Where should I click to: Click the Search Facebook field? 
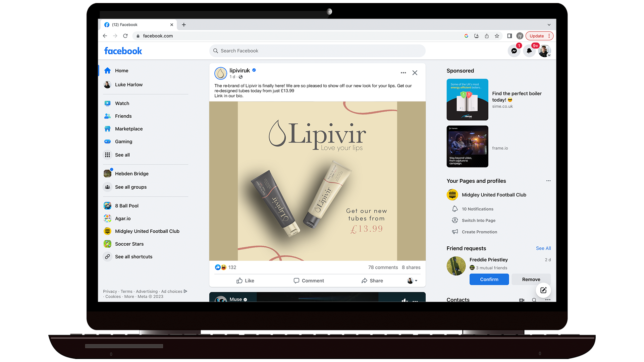(x=317, y=51)
